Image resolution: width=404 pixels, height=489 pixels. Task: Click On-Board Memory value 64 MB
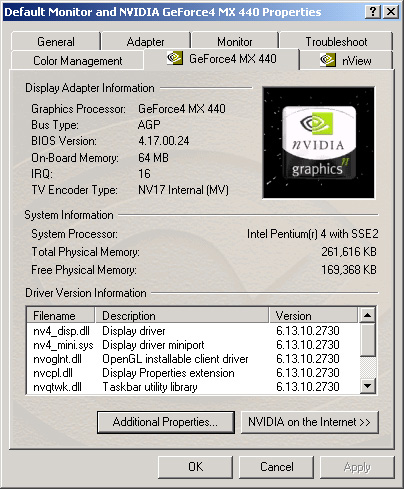[x=153, y=157]
